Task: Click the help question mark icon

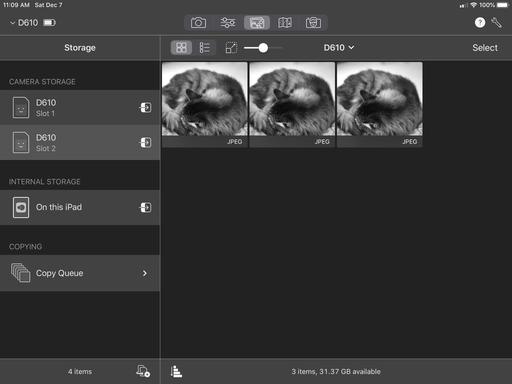Action: (480, 23)
